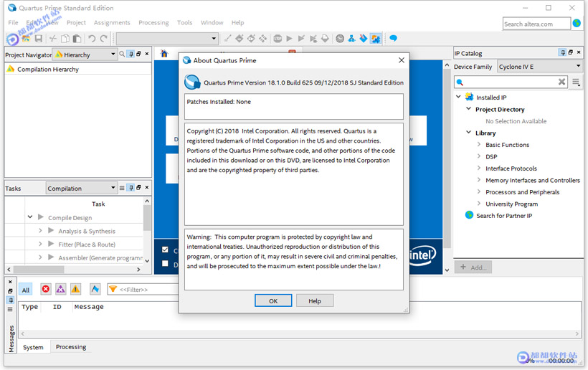Expand Memory Interfaces and Controllers
The width and height of the screenshot is (588, 370).
(479, 180)
